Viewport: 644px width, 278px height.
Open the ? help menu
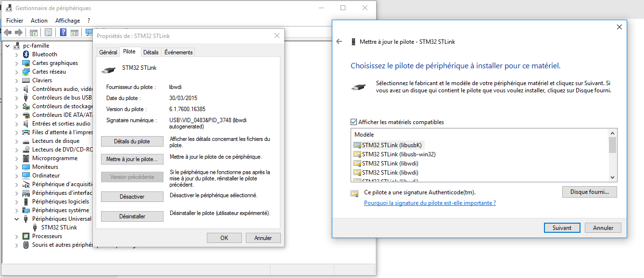(89, 21)
